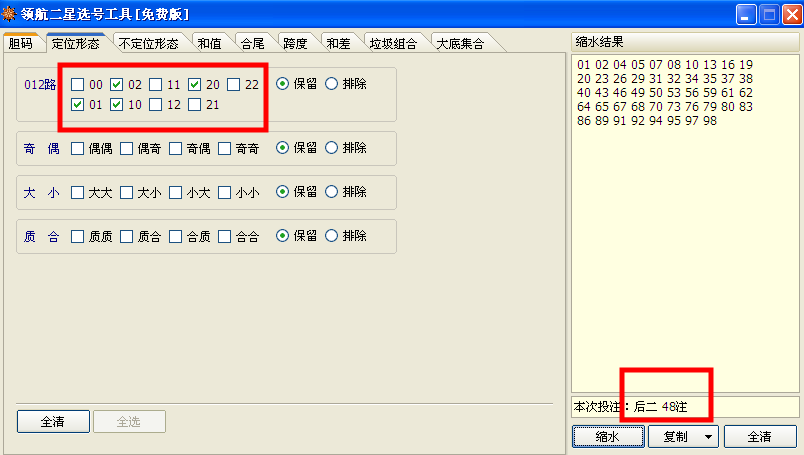804x455 pixels.
Task: Click the 缩水结果 panel header
Action: click(x=685, y=42)
